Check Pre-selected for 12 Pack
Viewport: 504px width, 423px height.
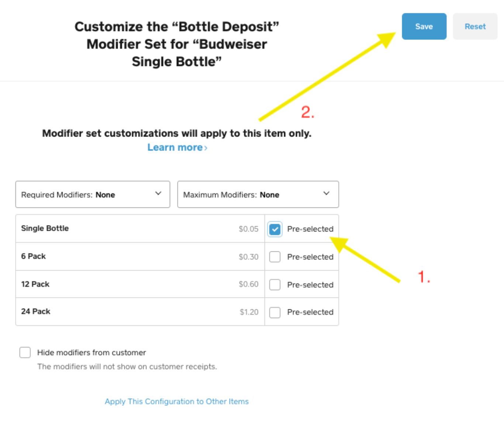[275, 285]
